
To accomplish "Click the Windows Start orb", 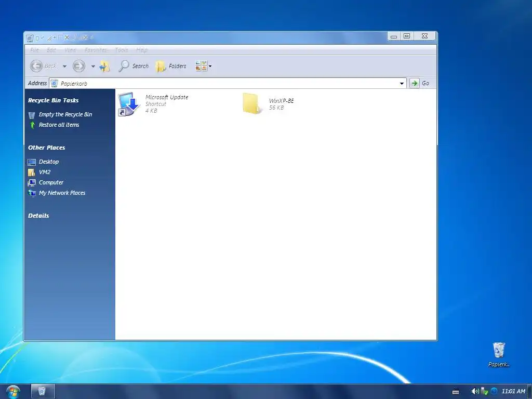I will pos(13,392).
